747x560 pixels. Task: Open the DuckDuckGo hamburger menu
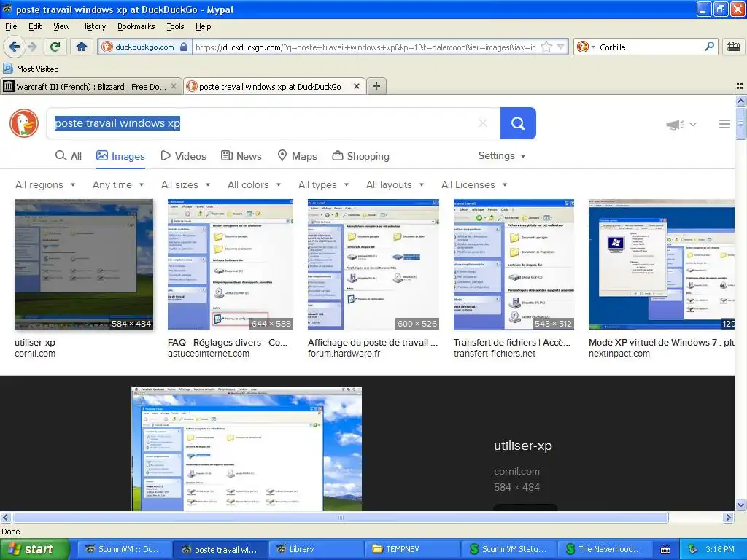[x=724, y=124]
